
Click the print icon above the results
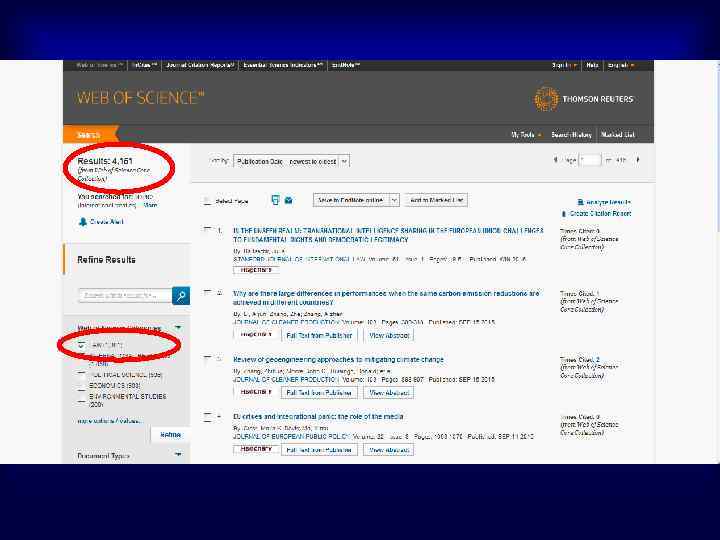coord(276,200)
